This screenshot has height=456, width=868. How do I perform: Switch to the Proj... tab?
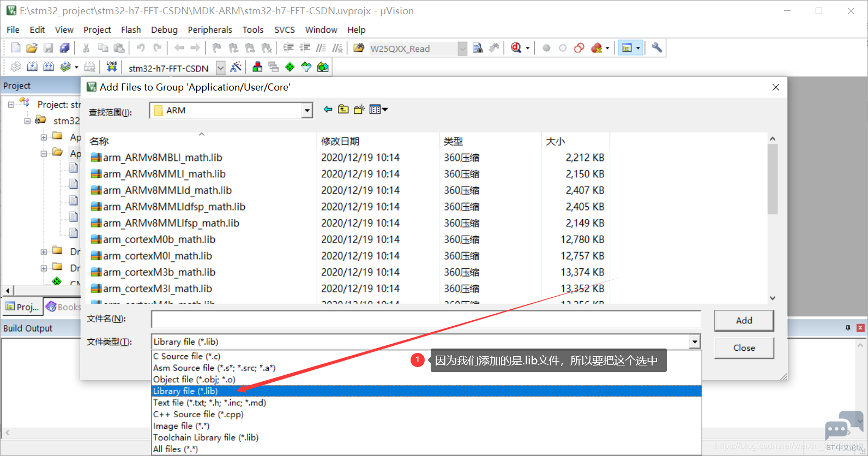point(22,307)
